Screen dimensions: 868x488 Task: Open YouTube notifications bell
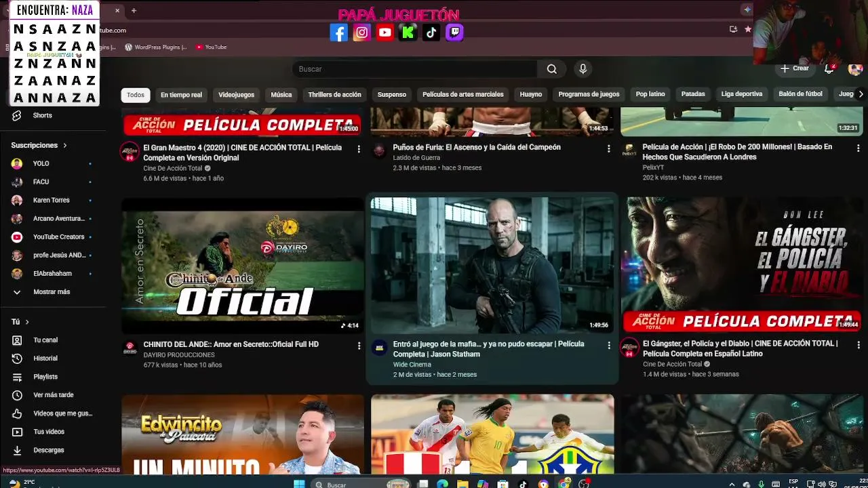coord(829,68)
